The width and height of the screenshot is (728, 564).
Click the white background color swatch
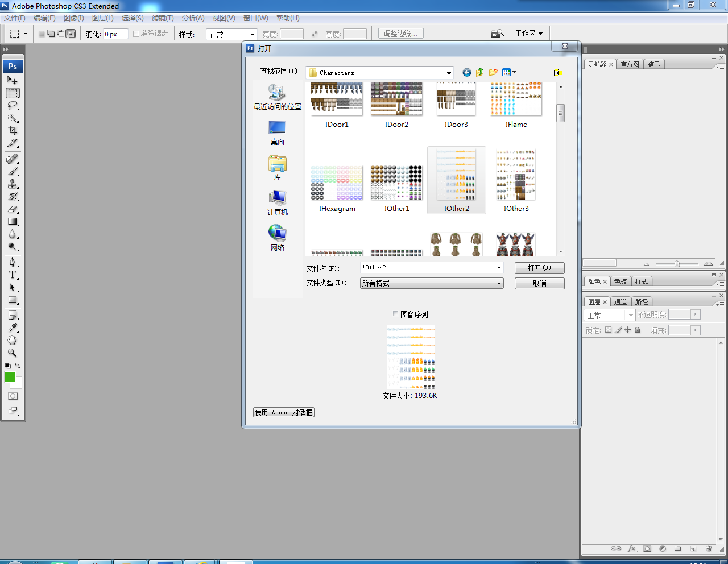19,385
